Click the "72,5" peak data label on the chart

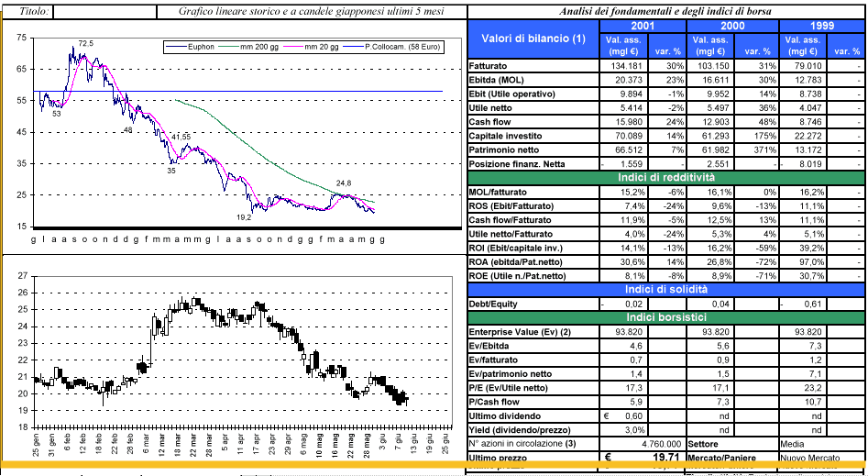point(86,43)
